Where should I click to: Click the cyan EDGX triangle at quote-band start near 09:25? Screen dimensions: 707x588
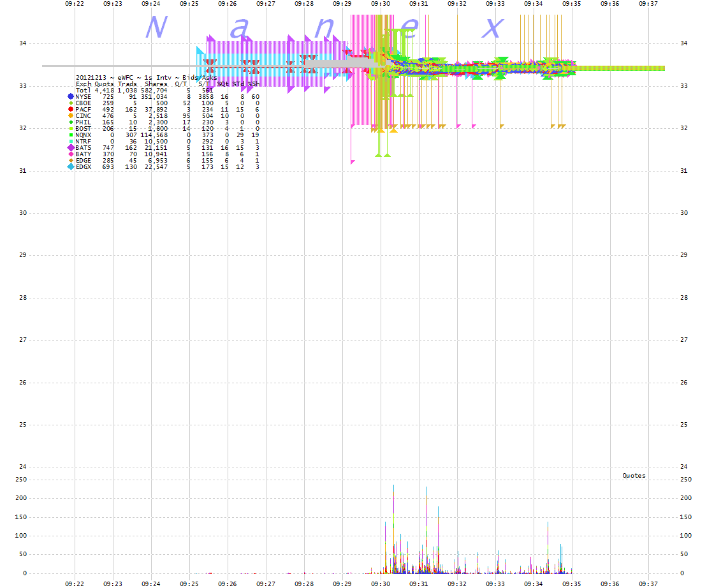(x=201, y=50)
